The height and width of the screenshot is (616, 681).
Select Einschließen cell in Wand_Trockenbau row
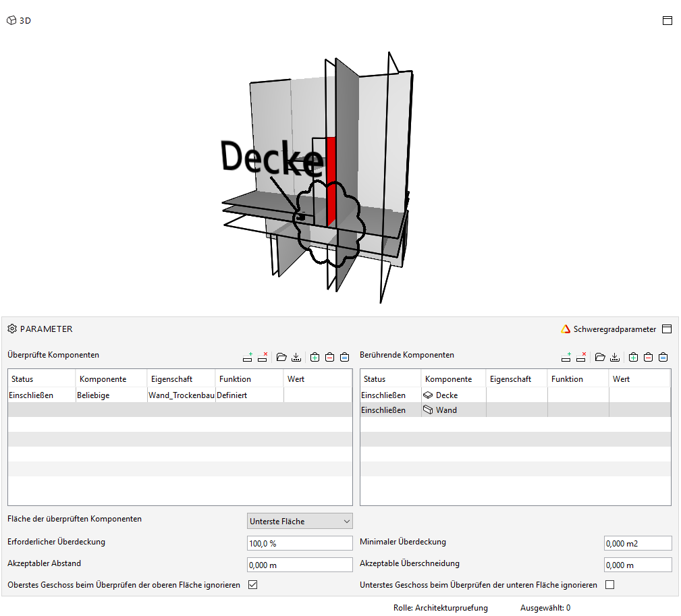coord(42,395)
